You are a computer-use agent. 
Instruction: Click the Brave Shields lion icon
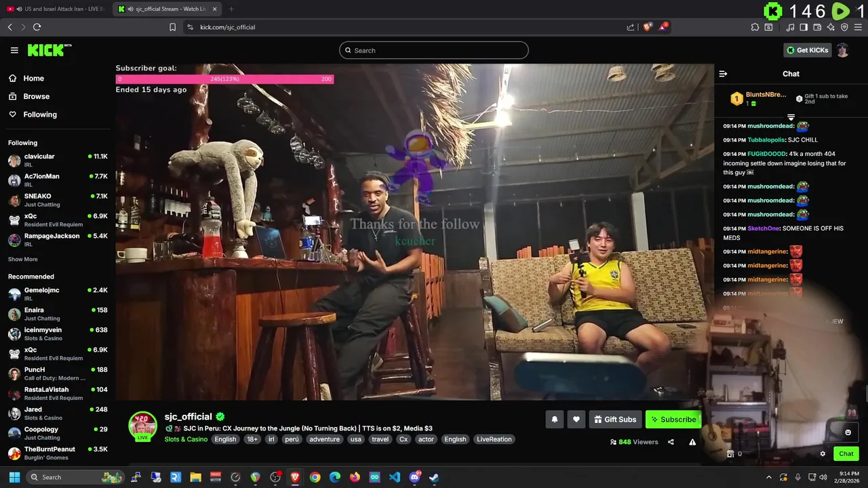647,27
